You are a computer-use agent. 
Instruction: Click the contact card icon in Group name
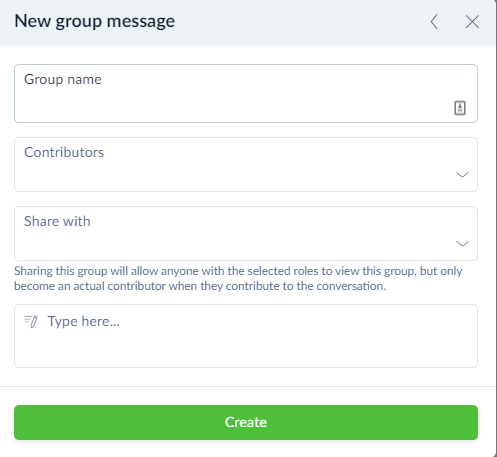click(x=460, y=108)
